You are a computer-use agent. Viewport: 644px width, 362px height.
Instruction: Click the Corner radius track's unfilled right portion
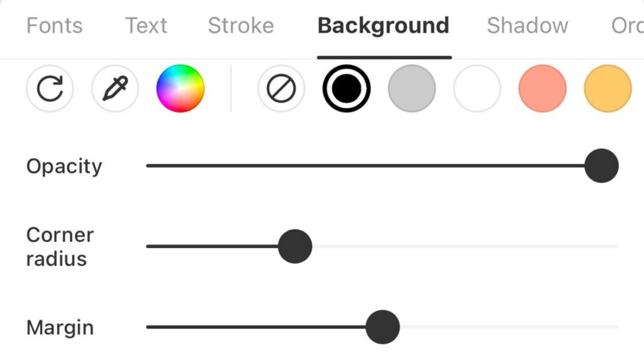(x=465, y=246)
